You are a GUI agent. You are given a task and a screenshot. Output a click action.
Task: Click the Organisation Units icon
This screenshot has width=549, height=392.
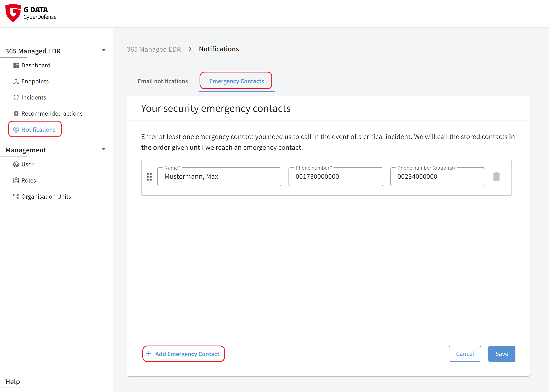coord(15,196)
